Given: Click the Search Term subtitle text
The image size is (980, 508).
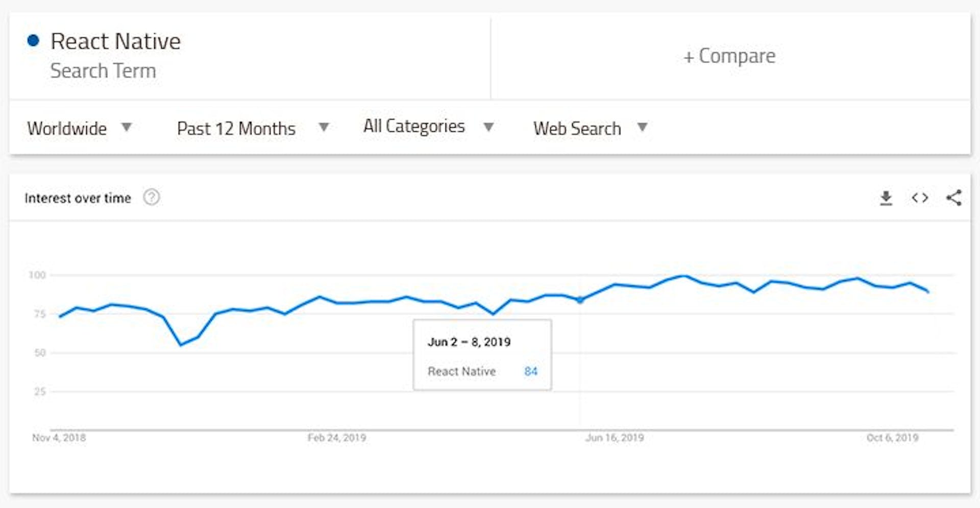Looking at the screenshot, I should (x=103, y=71).
